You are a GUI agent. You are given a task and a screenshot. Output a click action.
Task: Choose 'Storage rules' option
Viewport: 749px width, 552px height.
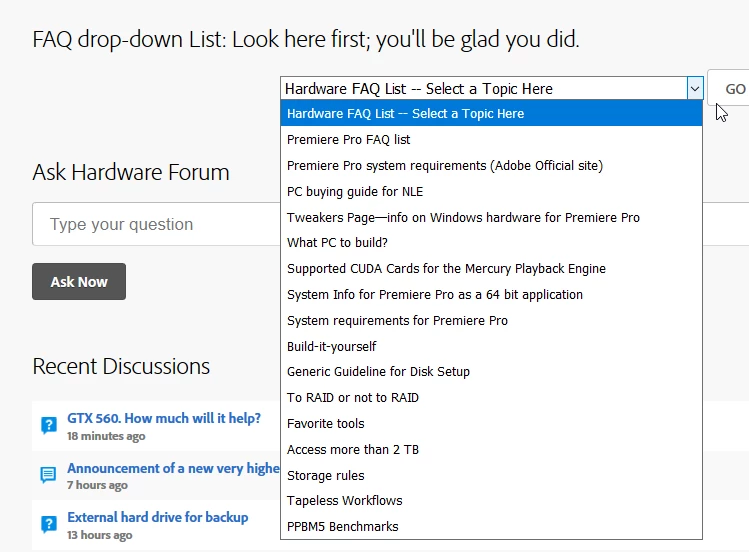click(x=492, y=475)
